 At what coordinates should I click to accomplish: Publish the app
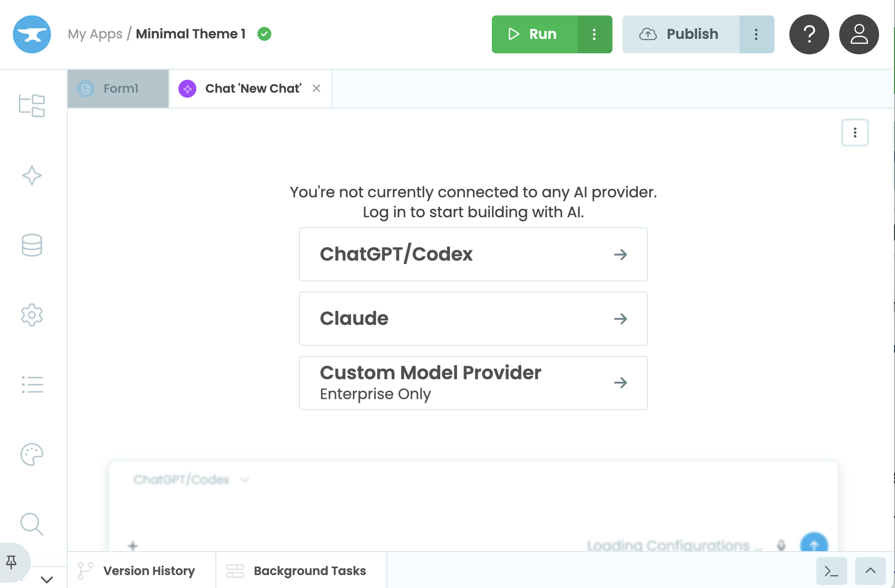[x=681, y=34]
